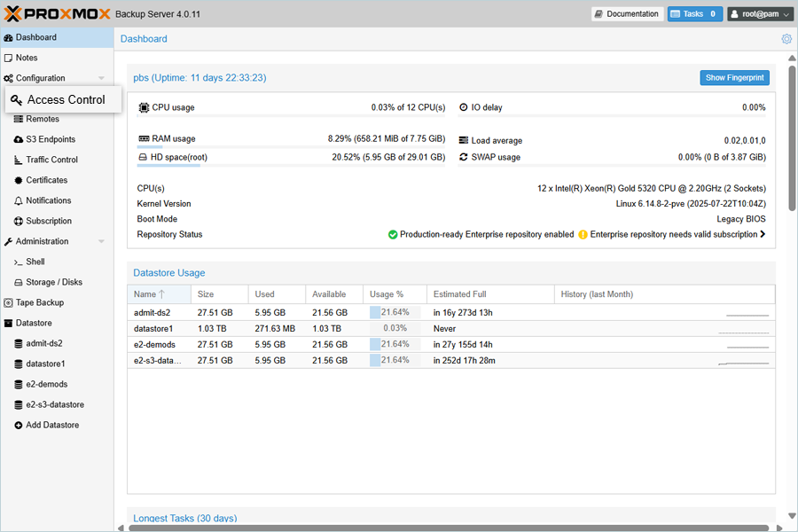This screenshot has height=532, width=798.
Task: Click the Certificates badge icon
Action: [x=19, y=181]
